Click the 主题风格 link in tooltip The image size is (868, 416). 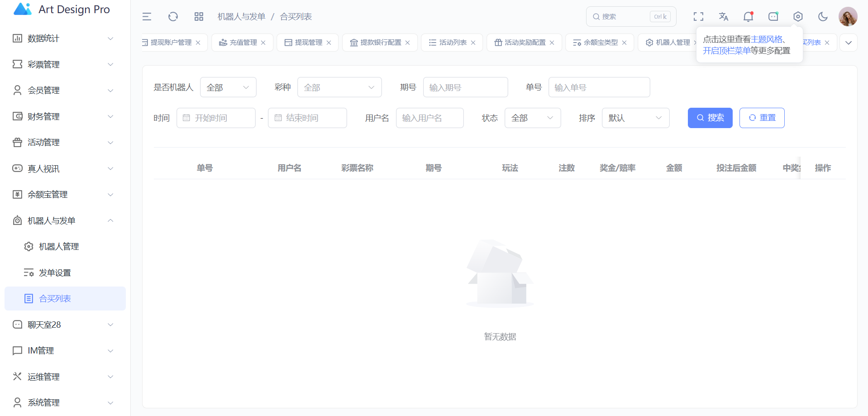point(766,39)
